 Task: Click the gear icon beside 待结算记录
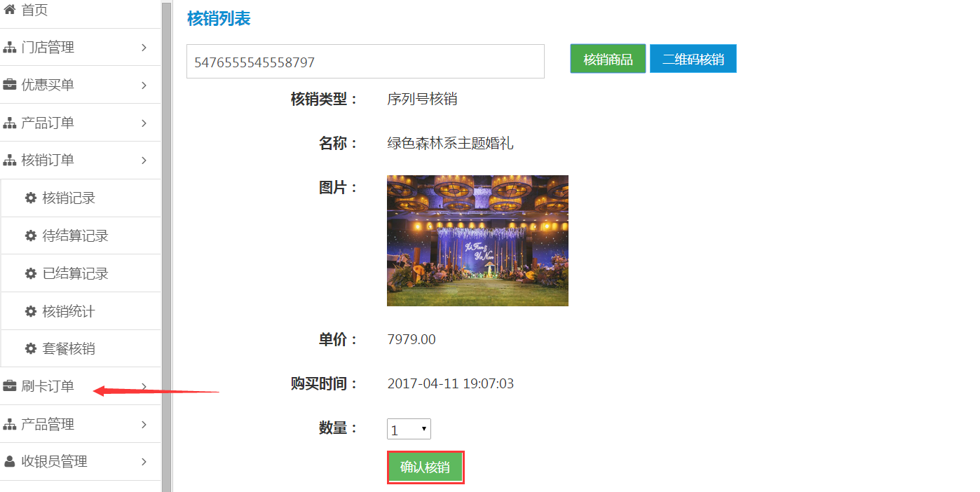(31, 235)
